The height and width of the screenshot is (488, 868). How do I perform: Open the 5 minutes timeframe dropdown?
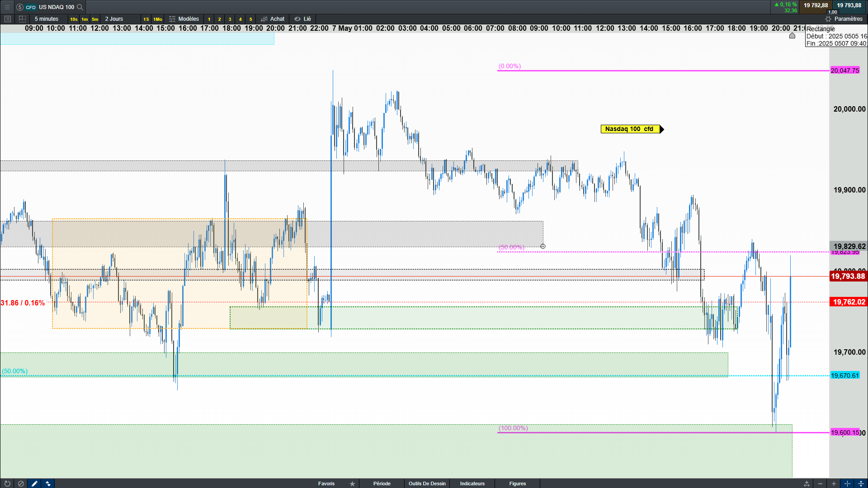tap(47, 19)
